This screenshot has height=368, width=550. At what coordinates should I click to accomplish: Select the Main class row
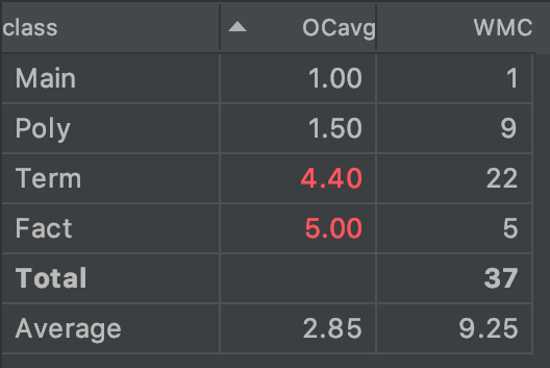267,78
